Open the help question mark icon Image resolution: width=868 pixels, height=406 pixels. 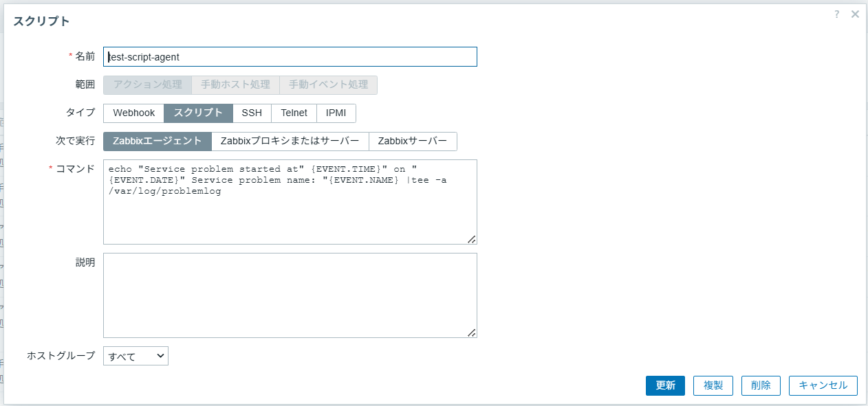837,14
